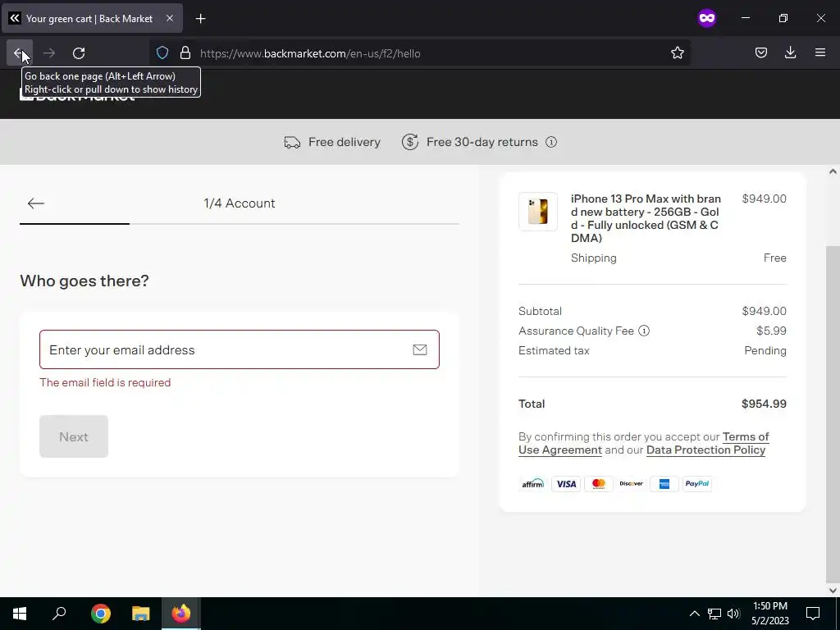Go back one page in Firefox

[20, 53]
